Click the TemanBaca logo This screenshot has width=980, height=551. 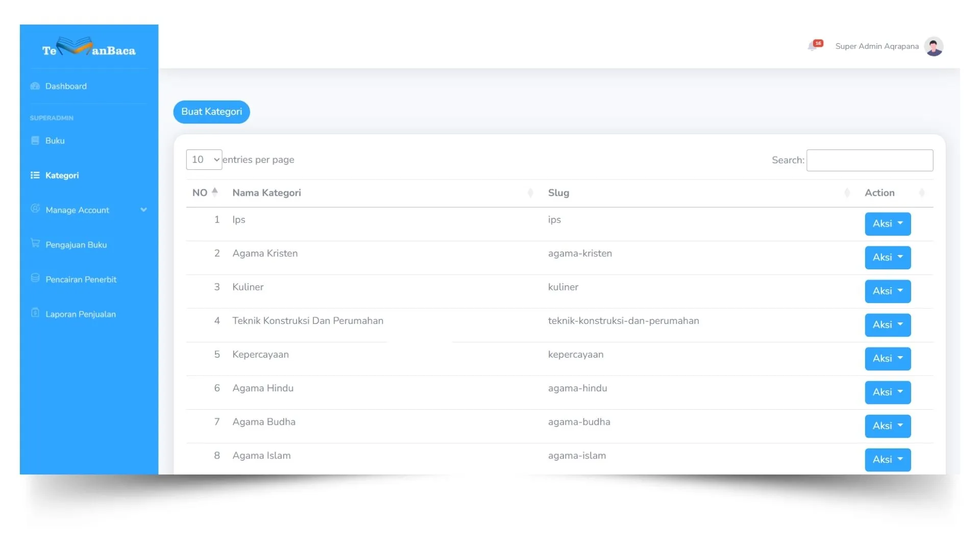[x=89, y=47]
